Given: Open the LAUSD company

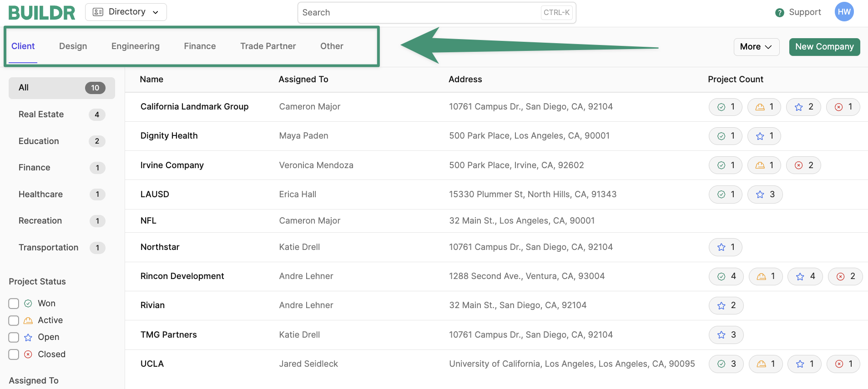Looking at the screenshot, I should click(155, 194).
